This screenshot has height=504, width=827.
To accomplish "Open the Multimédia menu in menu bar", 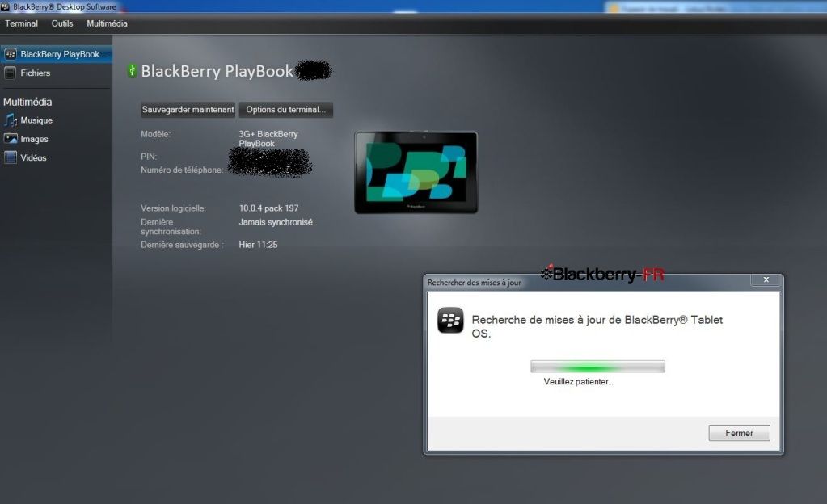I will [x=107, y=23].
